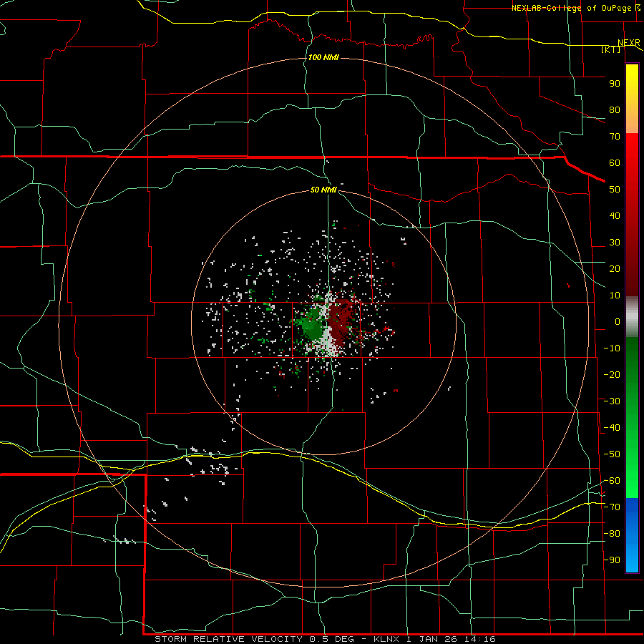644x644 pixels.
Task: Click the "-70" scale label
Action: tap(612, 507)
